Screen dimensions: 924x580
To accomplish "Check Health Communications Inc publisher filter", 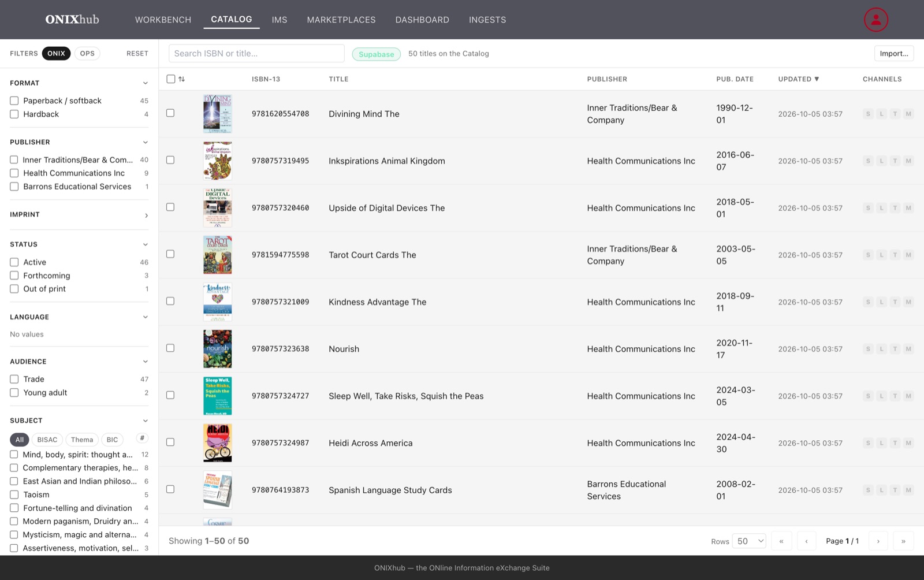I will click(x=14, y=173).
